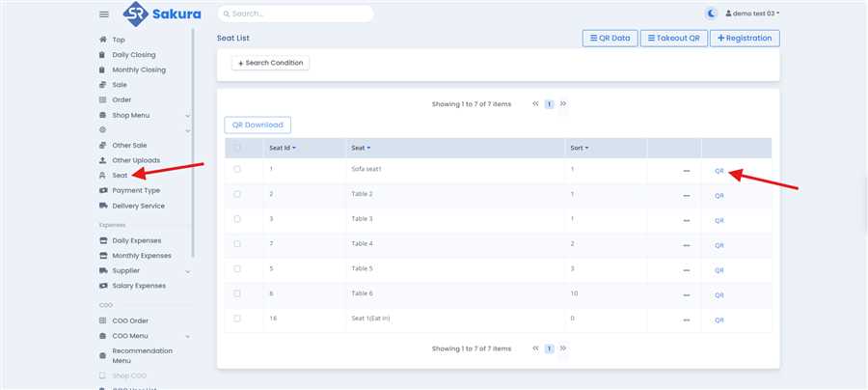Open three-dots menu for Sofa seat1

pos(687,171)
